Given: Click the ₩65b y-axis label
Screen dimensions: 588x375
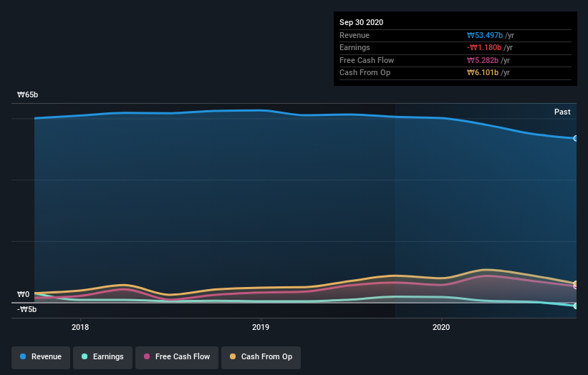Looking at the screenshot, I should coord(27,94).
